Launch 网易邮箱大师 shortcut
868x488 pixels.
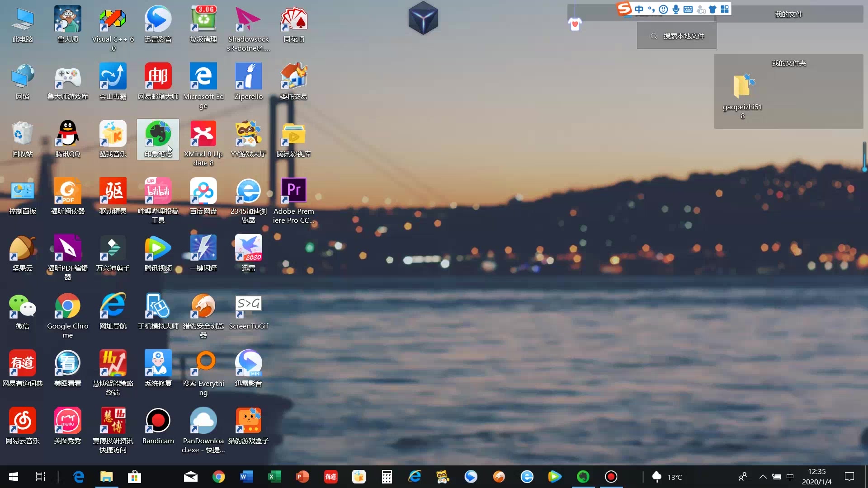(x=158, y=82)
